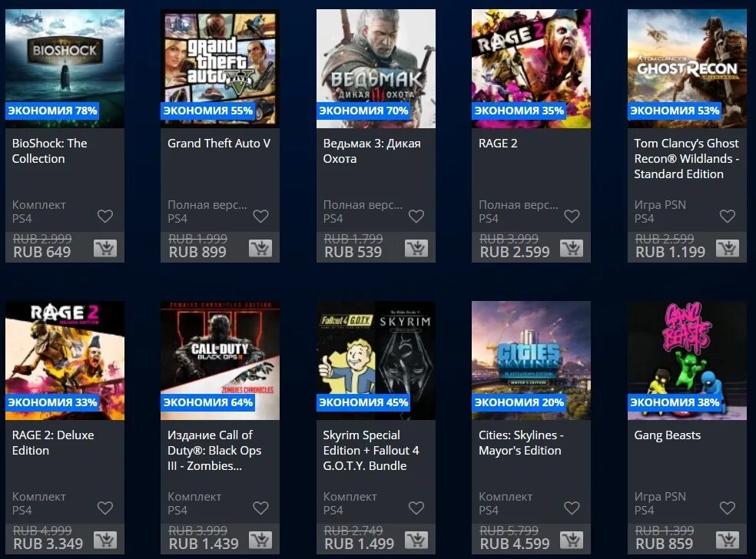The image size is (756, 559).
Task: Add Grand Theft Auto V to cart
Action: (260, 249)
